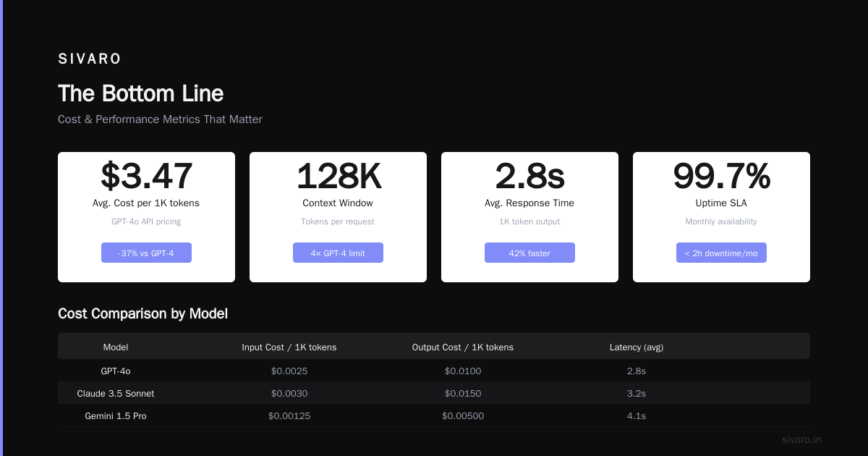Screen dimensions: 868x456
Task: Click the Model column header
Action: coord(116,347)
